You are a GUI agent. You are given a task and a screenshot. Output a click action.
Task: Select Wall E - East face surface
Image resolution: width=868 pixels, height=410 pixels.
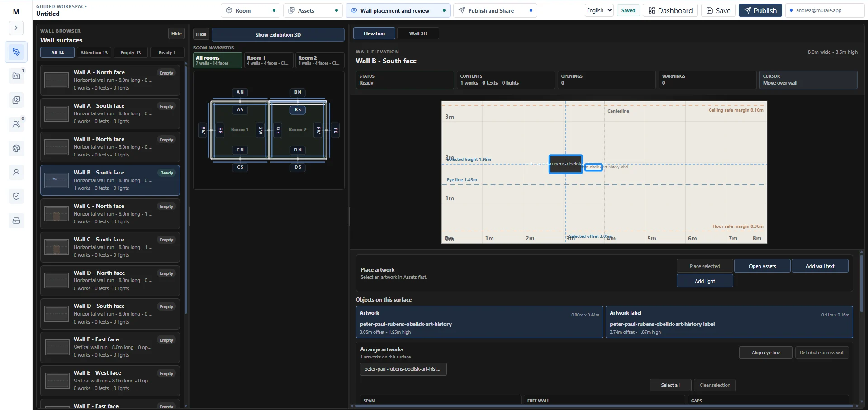click(x=110, y=347)
